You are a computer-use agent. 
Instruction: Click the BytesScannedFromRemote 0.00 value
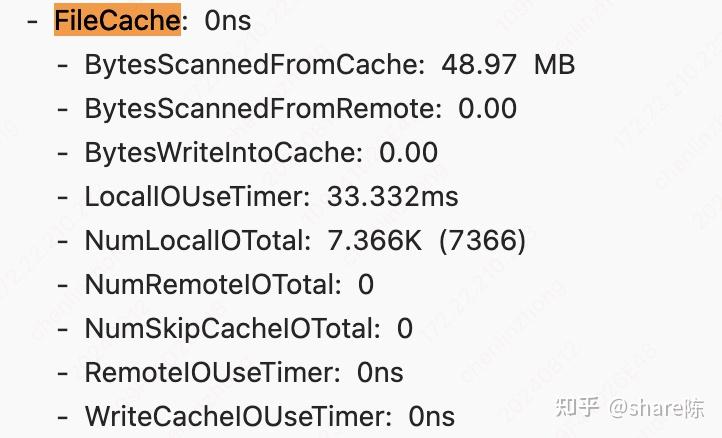(x=487, y=109)
